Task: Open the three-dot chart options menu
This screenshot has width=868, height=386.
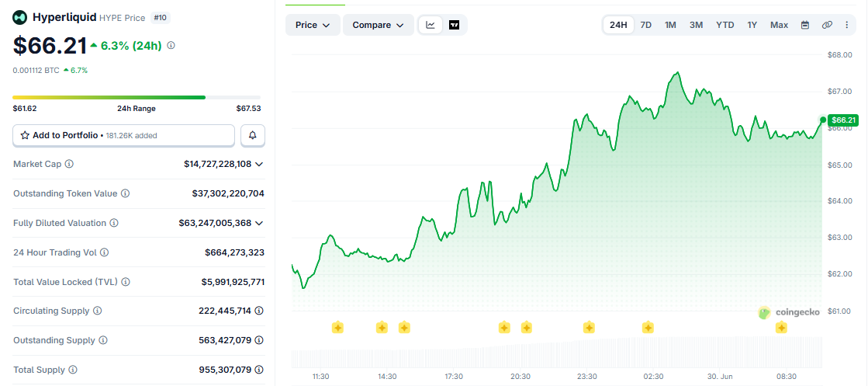Action: [x=846, y=25]
